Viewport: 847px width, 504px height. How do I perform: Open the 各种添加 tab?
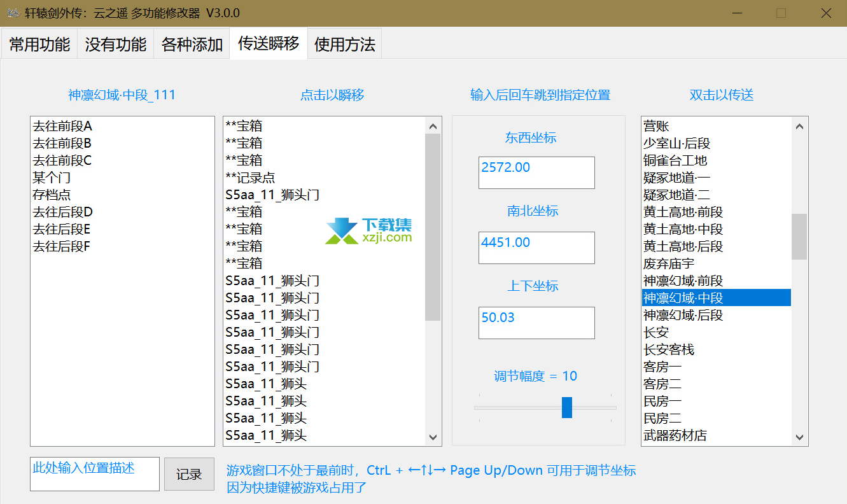192,45
